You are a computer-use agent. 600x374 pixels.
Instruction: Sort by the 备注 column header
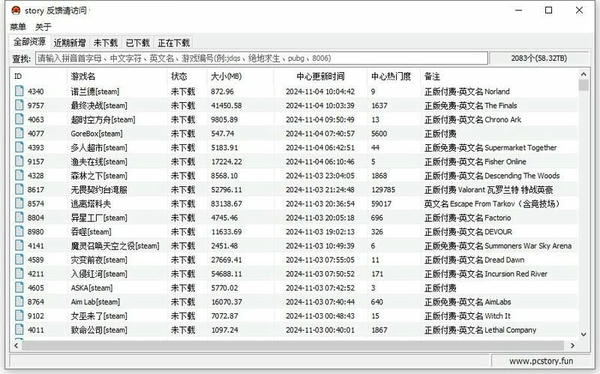point(499,76)
